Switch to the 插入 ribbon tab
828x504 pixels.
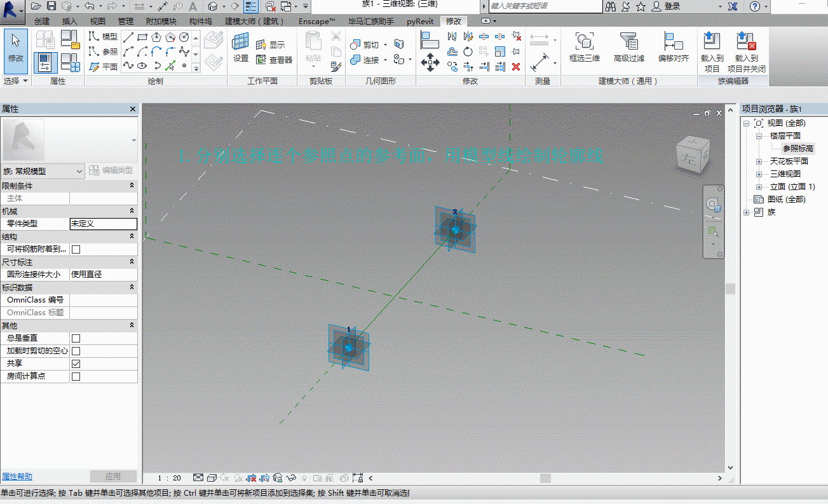coord(70,21)
